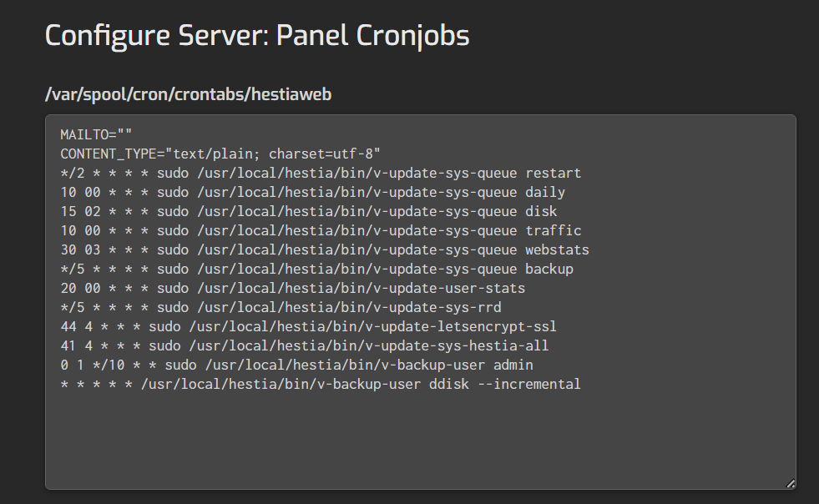Click the */10 field in the admin backup line
This screenshot has height=504, width=819.
109,365
